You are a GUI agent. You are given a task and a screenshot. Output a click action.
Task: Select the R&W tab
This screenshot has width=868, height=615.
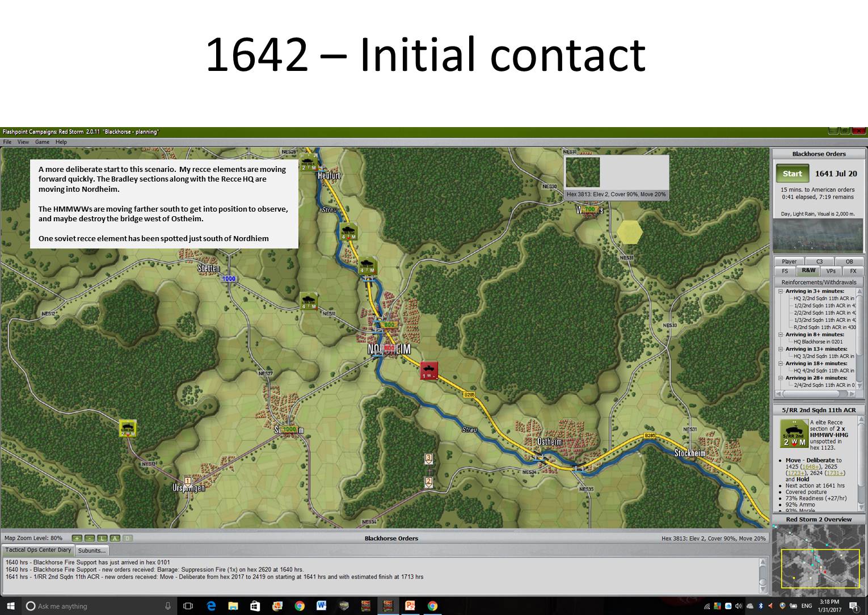point(808,271)
